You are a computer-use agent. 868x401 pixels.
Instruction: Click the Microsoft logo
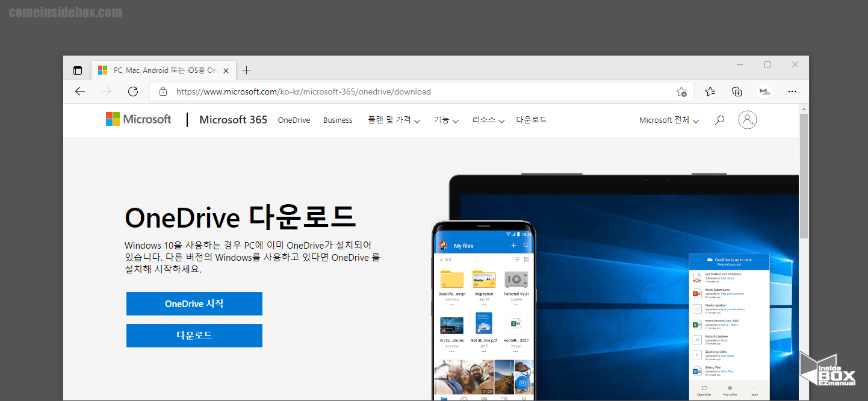click(x=138, y=119)
